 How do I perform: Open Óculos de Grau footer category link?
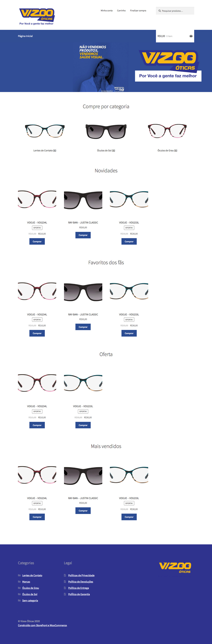[31, 588]
